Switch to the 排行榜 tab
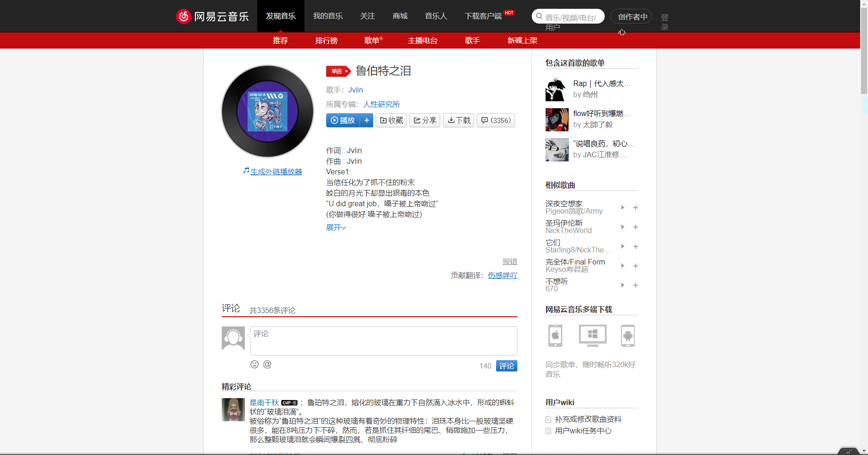 [x=327, y=41]
